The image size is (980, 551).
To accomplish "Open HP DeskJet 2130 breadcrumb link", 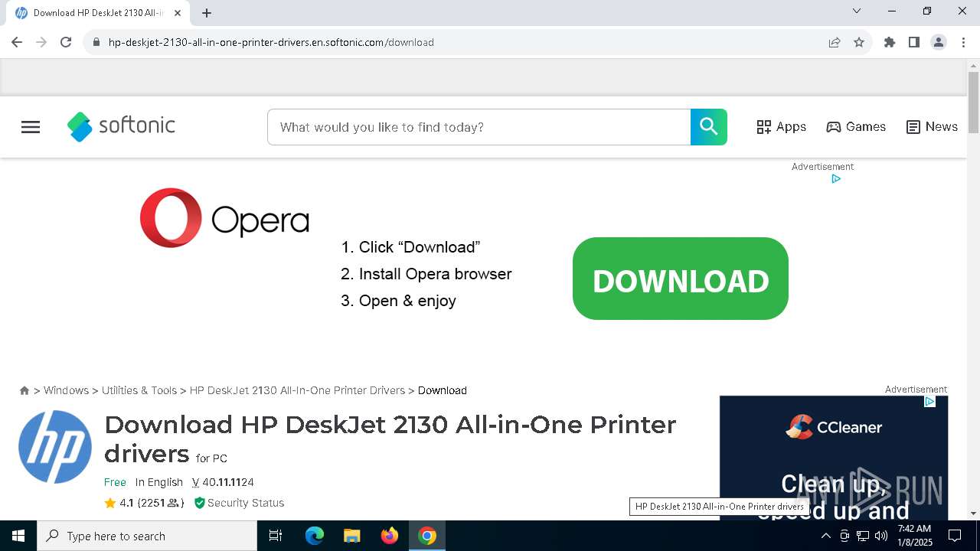I will point(297,390).
